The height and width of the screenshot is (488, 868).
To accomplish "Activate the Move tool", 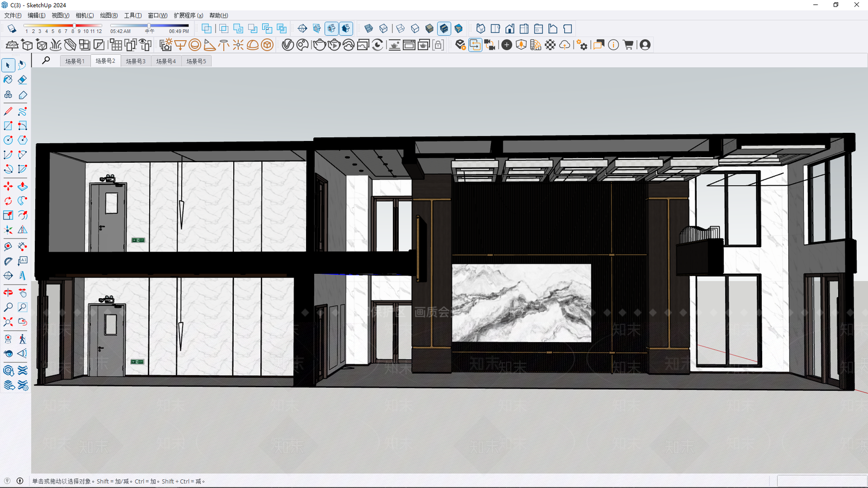I will [8, 187].
